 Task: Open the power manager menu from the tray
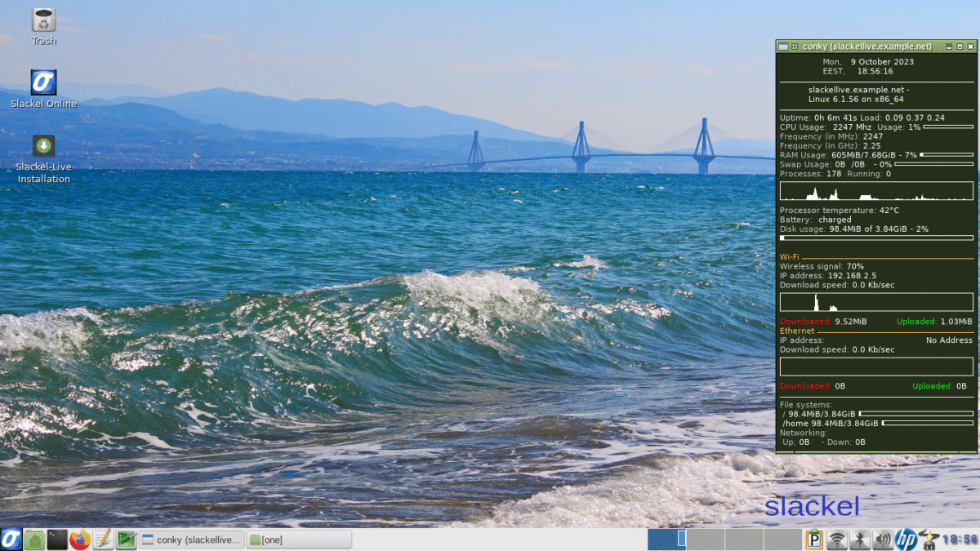926,540
